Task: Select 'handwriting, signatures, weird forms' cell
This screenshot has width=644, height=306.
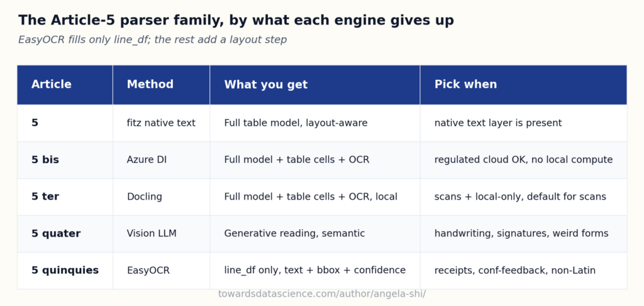Action: pyautogui.click(x=523, y=234)
